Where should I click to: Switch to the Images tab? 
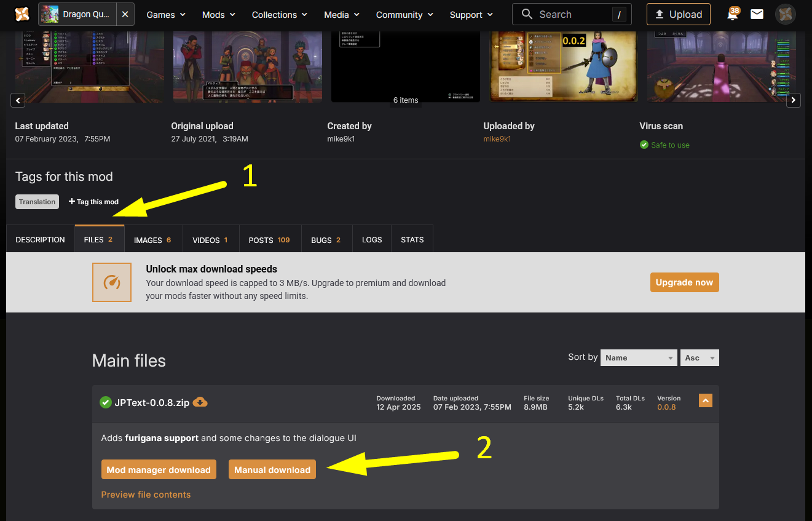click(x=153, y=240)
